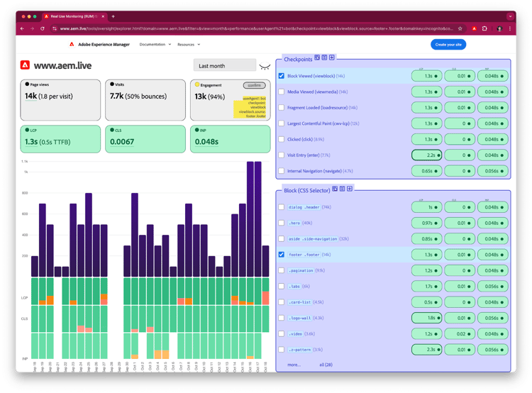532x393 pixels.
Task: Click the CLS 0.0067 metric card
Action: (x=145, y=139)
